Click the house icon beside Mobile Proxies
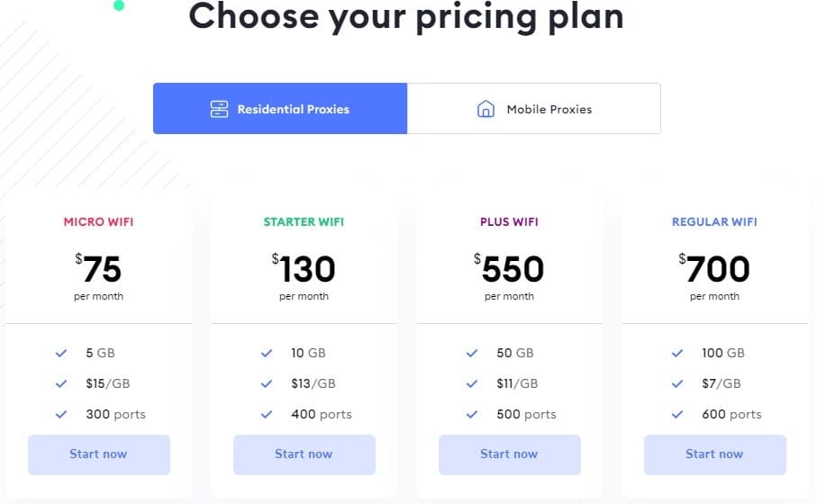This screenshot has height=504, width=817. [x=486, y=109]
